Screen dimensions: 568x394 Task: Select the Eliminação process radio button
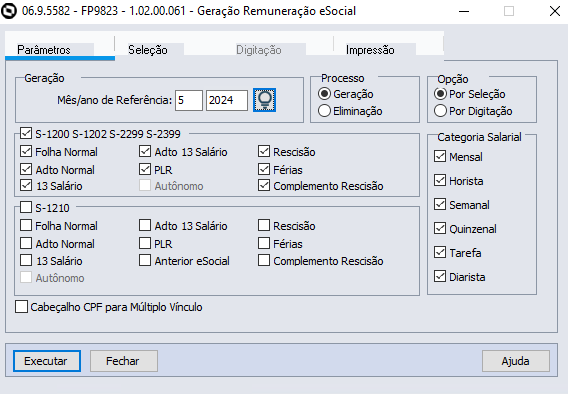[324, 111]
